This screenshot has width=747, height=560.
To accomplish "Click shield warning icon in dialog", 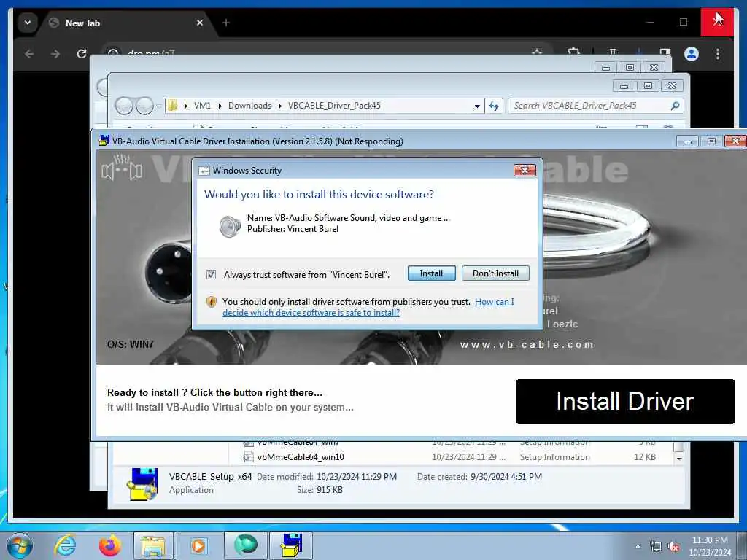I will tap(212, 301).
